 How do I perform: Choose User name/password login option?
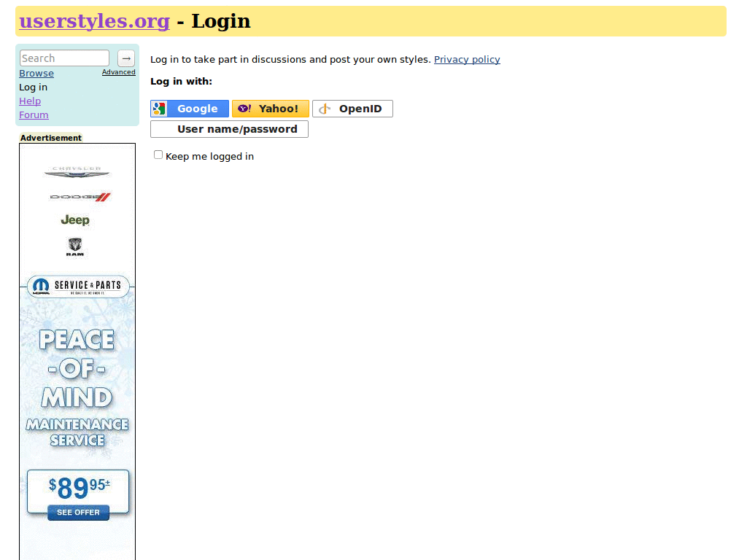point(229,129)
